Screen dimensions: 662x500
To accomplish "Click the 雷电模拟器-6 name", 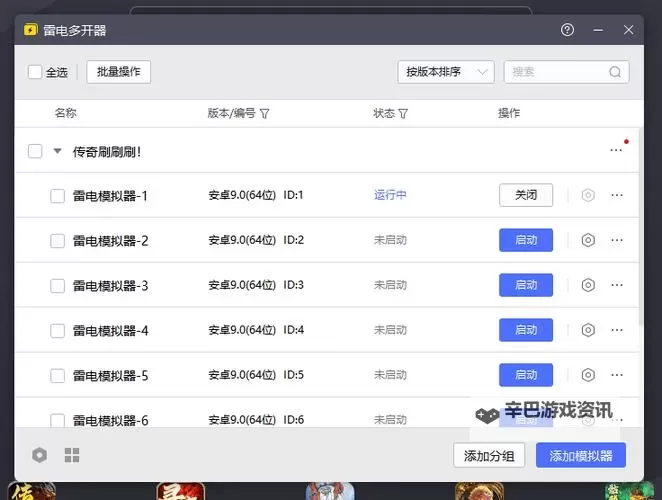I will point(111,421).
